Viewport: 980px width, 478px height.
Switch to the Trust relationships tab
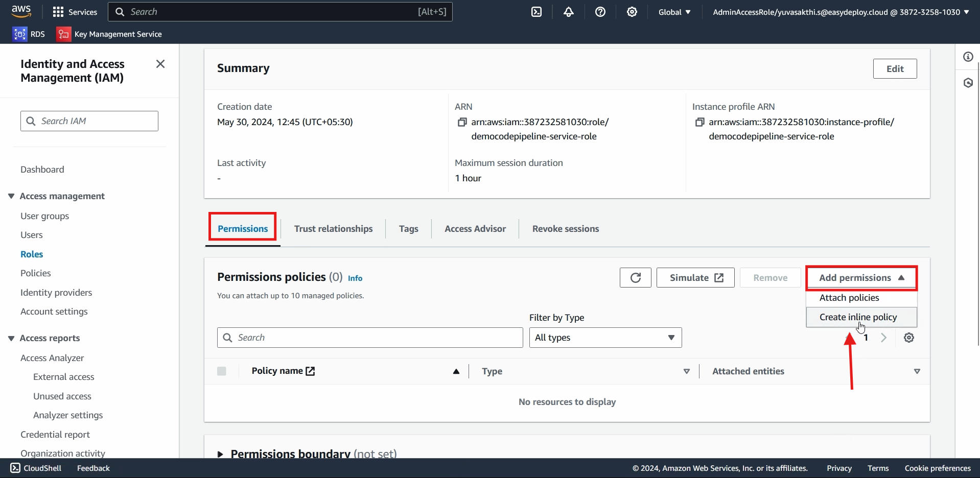(x=333, y=229)
